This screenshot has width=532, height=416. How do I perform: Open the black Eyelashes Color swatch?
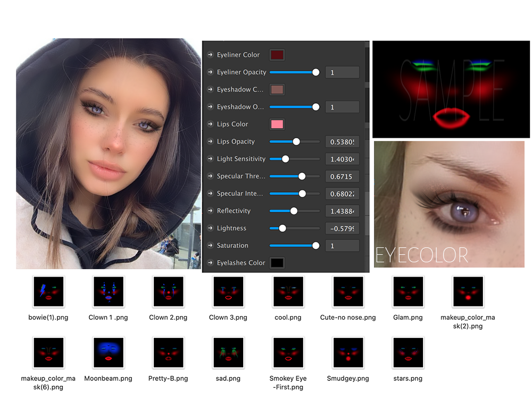click(277, 263)
